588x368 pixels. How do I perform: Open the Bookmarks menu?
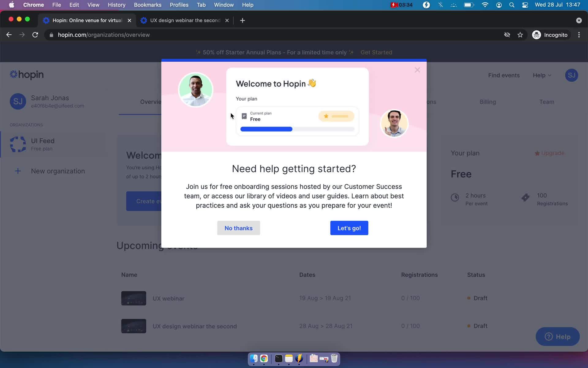pyautogui.click(x=148, y=5)
